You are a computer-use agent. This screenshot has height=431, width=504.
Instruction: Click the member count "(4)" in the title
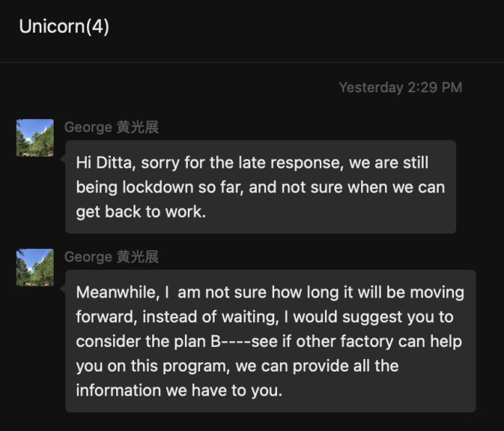click(x=98, y=27)
